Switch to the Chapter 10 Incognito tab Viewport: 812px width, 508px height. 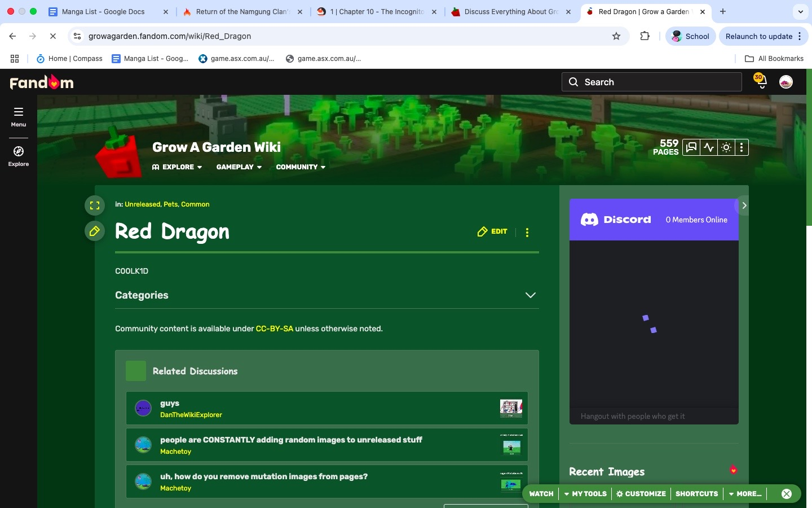click(377, 11)
